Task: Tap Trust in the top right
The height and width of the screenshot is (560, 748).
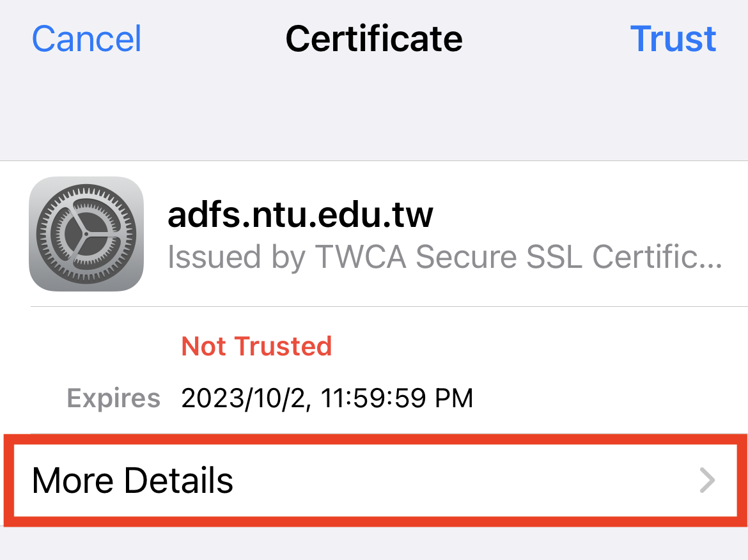Action: click(673, 38)
